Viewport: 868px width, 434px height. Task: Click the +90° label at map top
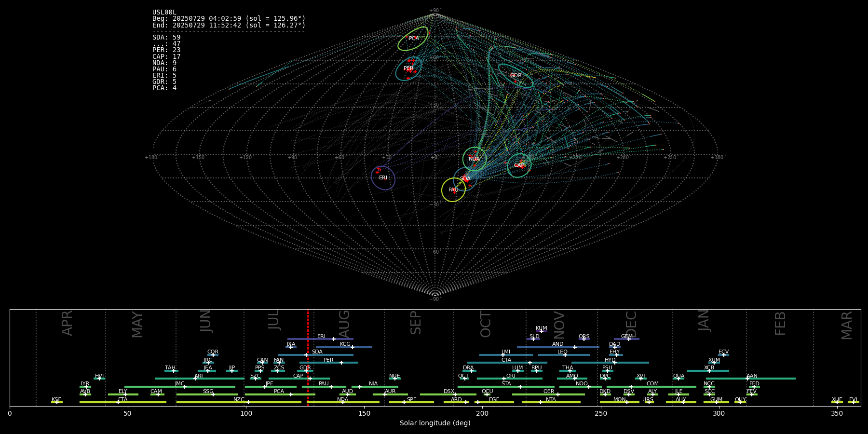click(435, 11)
